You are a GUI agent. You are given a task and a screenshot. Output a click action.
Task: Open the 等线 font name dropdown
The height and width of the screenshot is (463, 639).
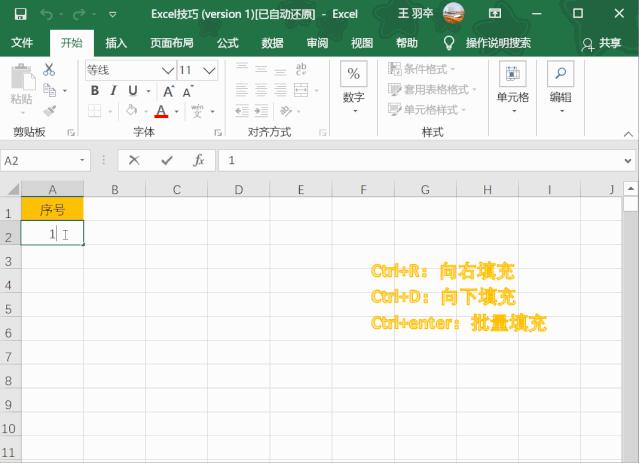[x=167, y=71]
